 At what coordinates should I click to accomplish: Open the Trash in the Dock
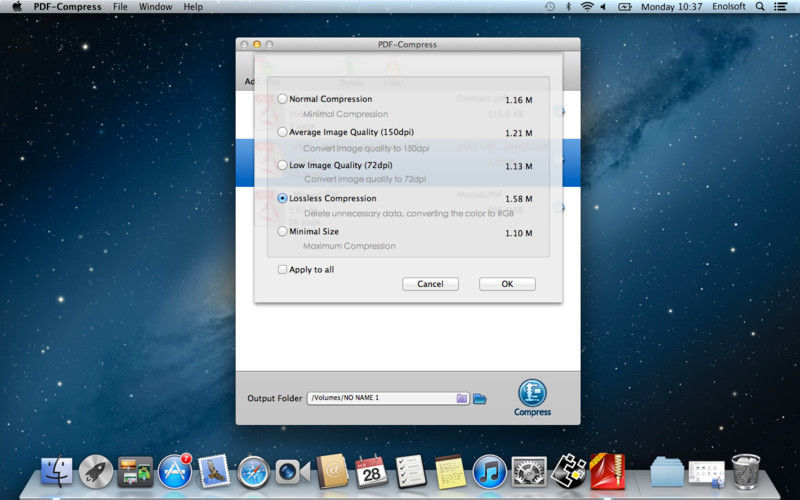pyautogui.click(x=746, y=471)
